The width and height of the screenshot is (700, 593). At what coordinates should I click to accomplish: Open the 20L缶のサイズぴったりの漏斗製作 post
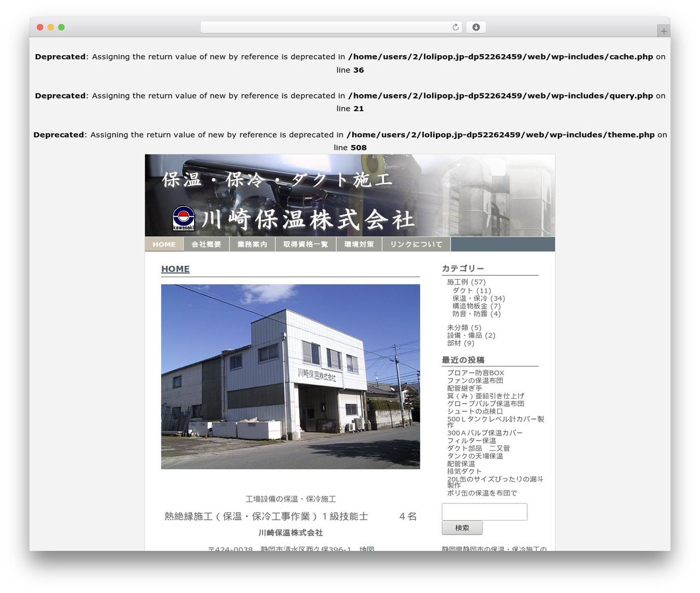[x=495, y=482]
